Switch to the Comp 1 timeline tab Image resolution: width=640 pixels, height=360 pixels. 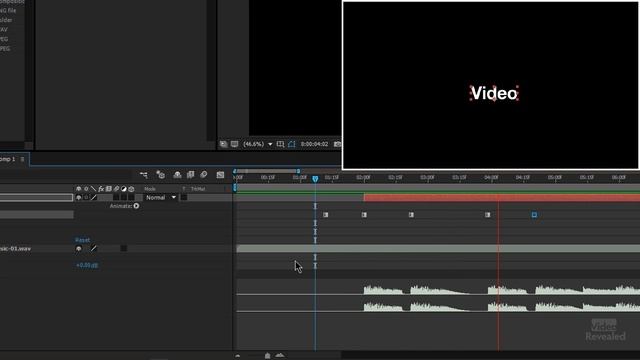(x=7, y=159)
